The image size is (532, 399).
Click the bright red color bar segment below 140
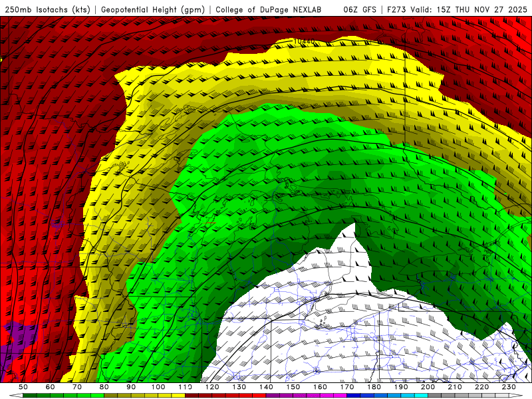pos(259,396)
